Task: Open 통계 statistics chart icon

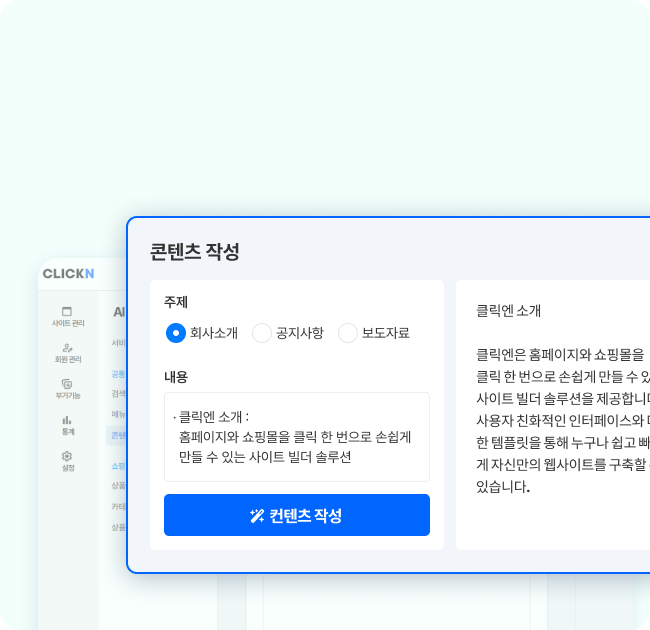Action: coord(68,424)
